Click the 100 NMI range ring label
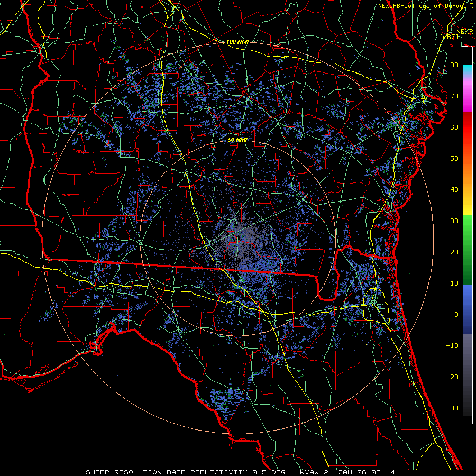Screen dimensions: 476x476 pos(237,42)
